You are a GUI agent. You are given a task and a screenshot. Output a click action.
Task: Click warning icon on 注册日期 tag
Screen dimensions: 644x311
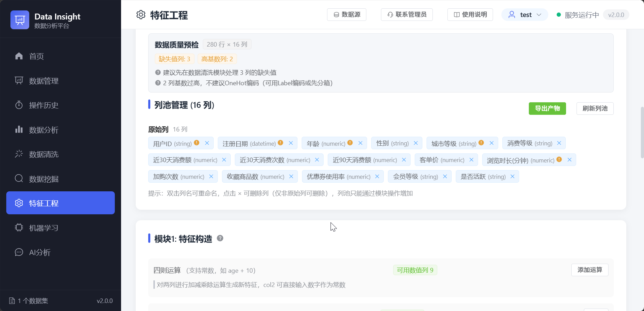280,143
